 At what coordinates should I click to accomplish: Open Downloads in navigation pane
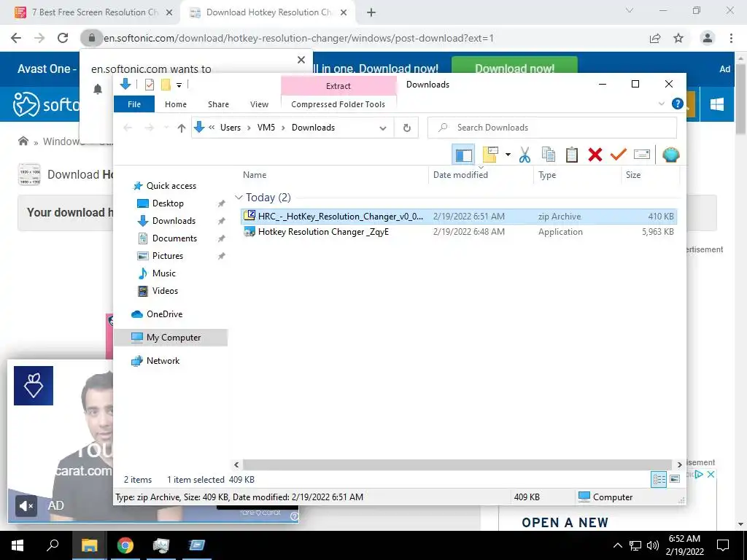174,221
